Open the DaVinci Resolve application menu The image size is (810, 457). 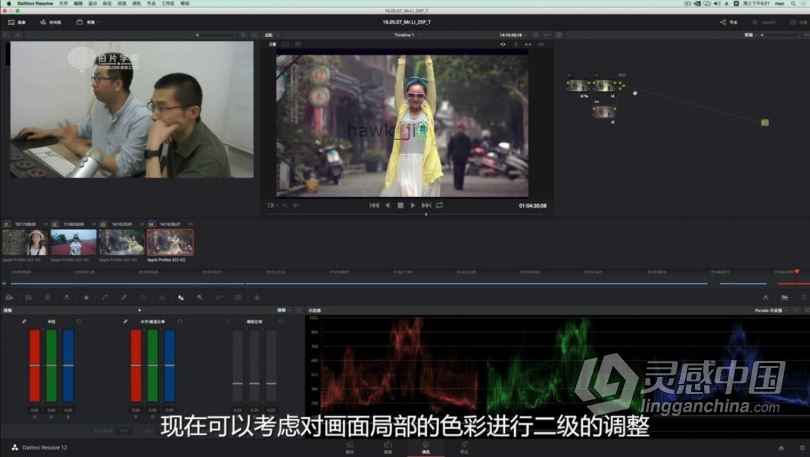(35, 4)
